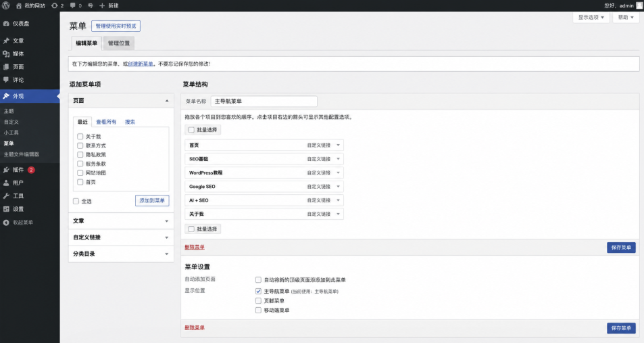The width and height of the screenshot is (644, 343).
Task: Click the 页面 pages icon
Action: [x=6, y=67]
